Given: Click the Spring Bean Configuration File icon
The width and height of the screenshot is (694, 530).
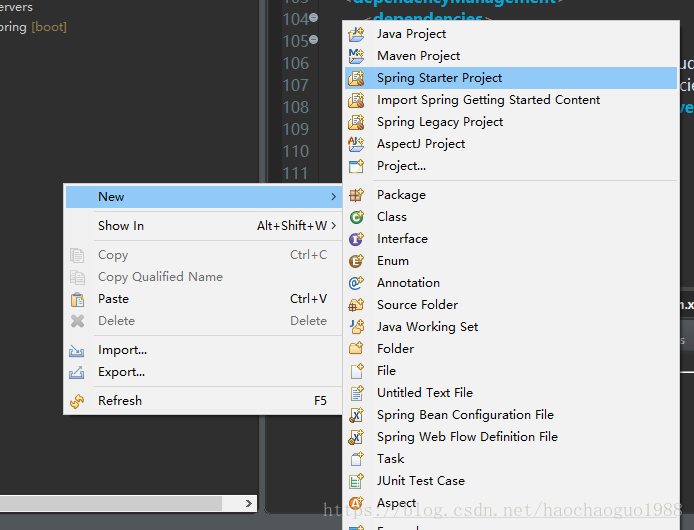Looking at the screenshot, I should [x=356, y=415].
